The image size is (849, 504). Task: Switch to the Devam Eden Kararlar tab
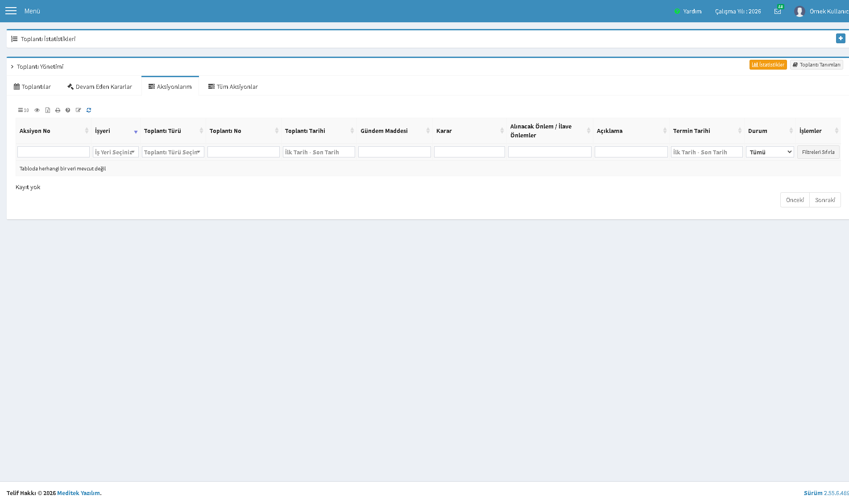point(99,87)
